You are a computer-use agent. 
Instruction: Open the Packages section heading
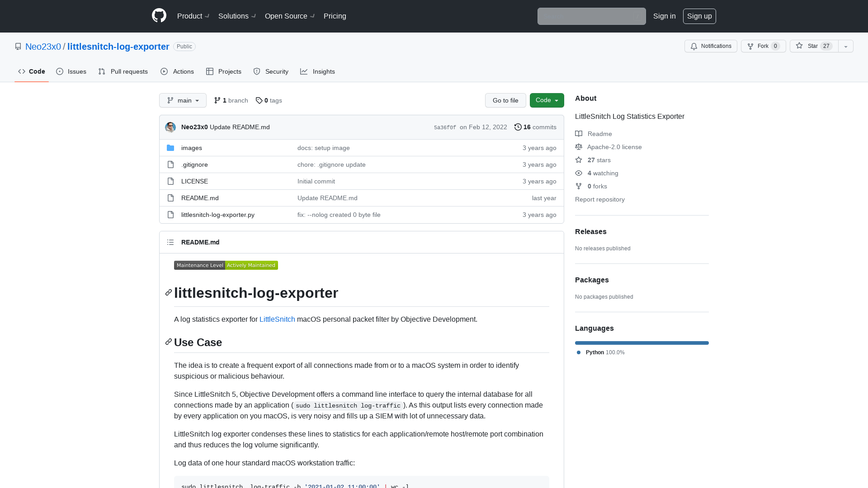592,280
